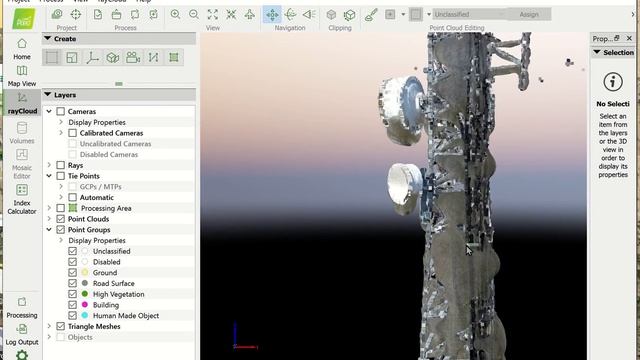Click the New Video Animation camera icon

point(133,58)
